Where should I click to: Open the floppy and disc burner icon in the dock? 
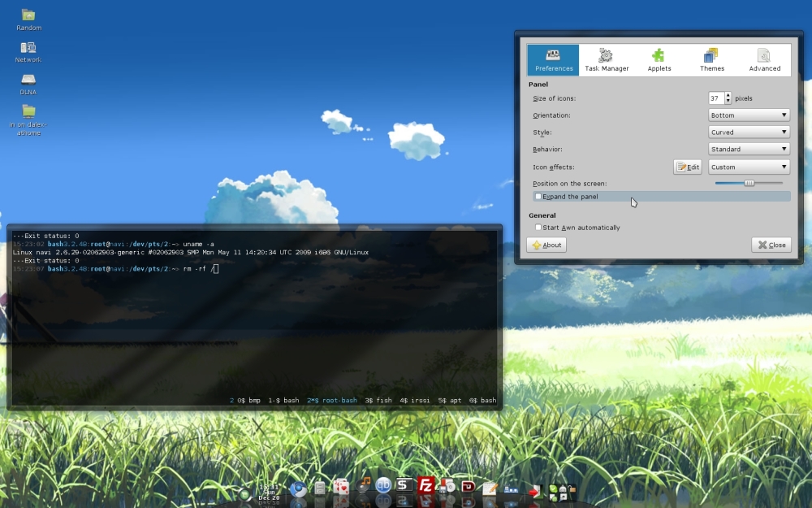[447, 486]
